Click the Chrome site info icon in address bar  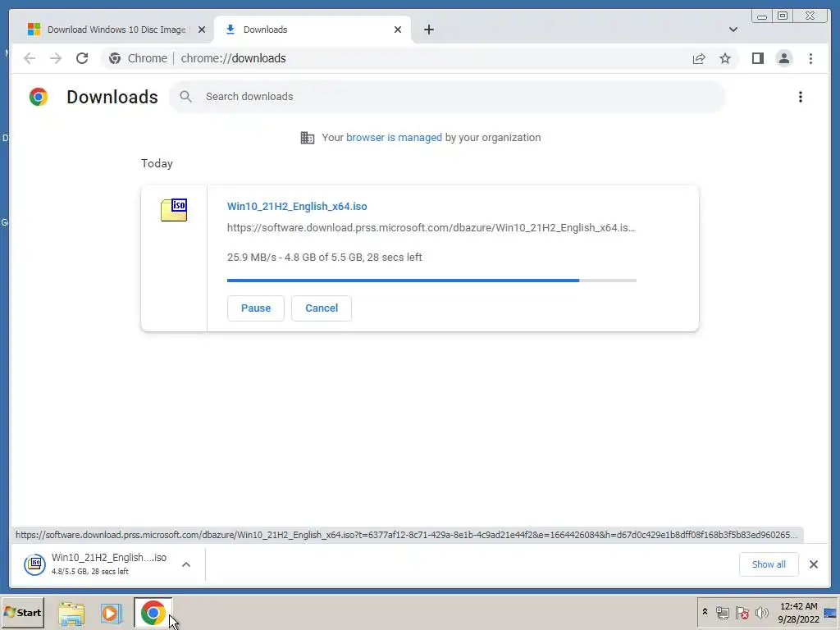coord(115,58)
